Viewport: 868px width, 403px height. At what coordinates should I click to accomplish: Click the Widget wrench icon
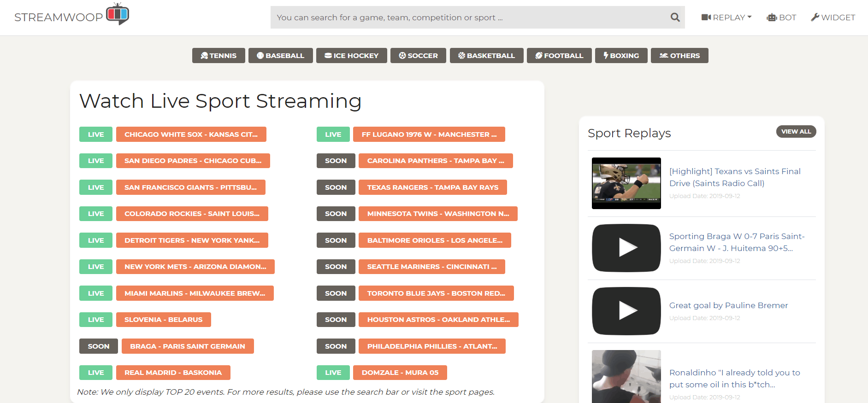tap(815, 18)
